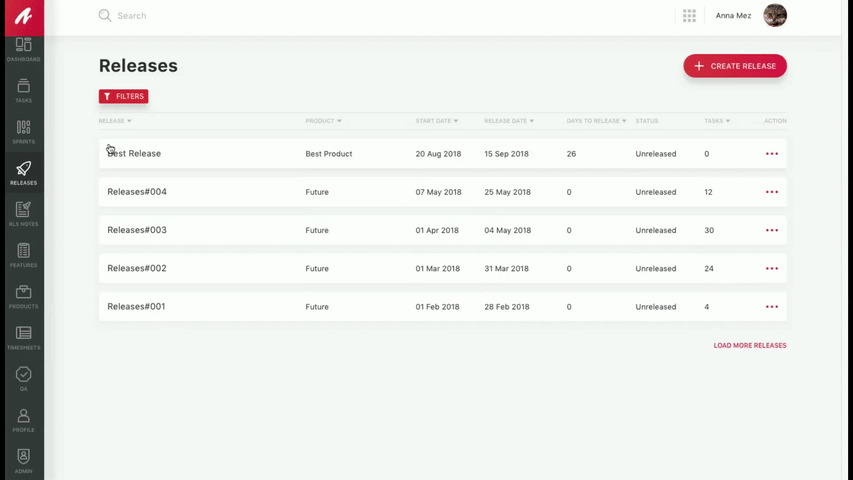853x480 pixels.
Task: Open the Releases#001 entry
Action: point(442,306)
